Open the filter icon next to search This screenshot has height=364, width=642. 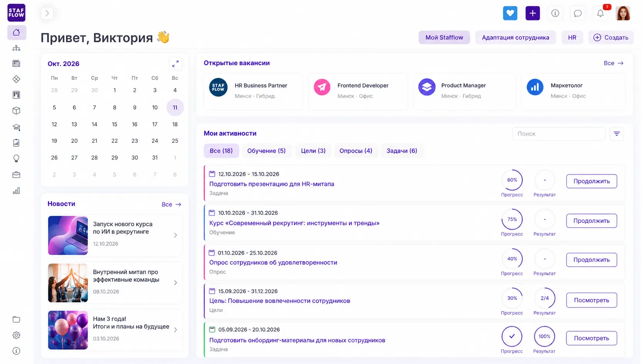617,134
